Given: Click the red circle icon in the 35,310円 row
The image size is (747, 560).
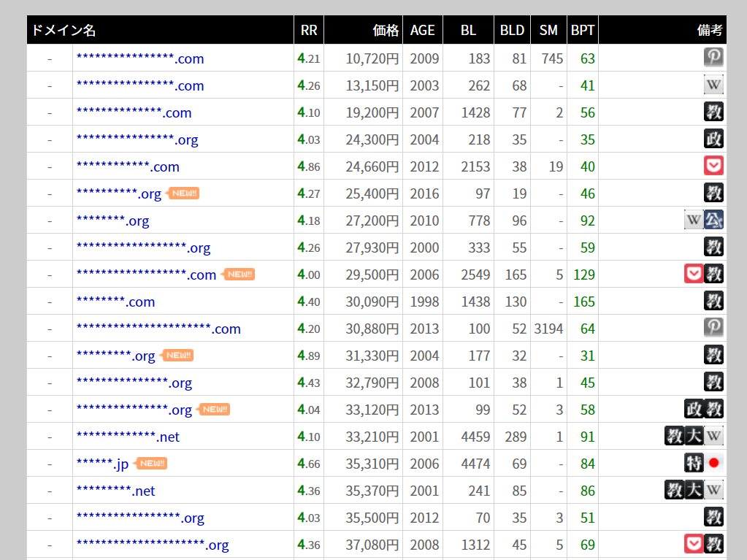Looking at the screenshot, I should pos(714,463).
